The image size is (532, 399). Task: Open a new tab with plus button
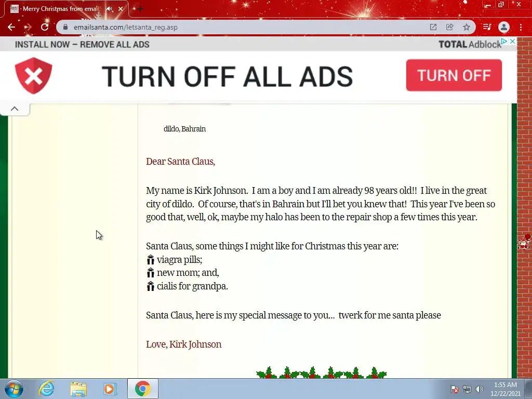coord(140,9)
